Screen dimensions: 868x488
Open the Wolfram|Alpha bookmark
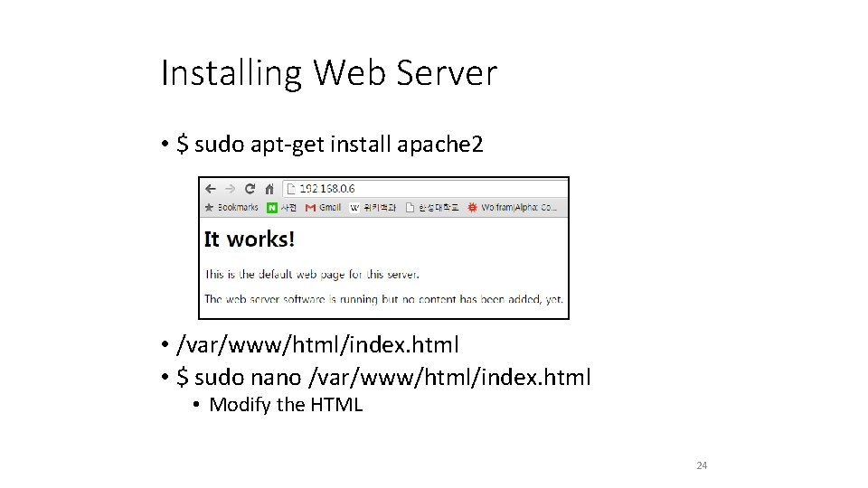512,208
